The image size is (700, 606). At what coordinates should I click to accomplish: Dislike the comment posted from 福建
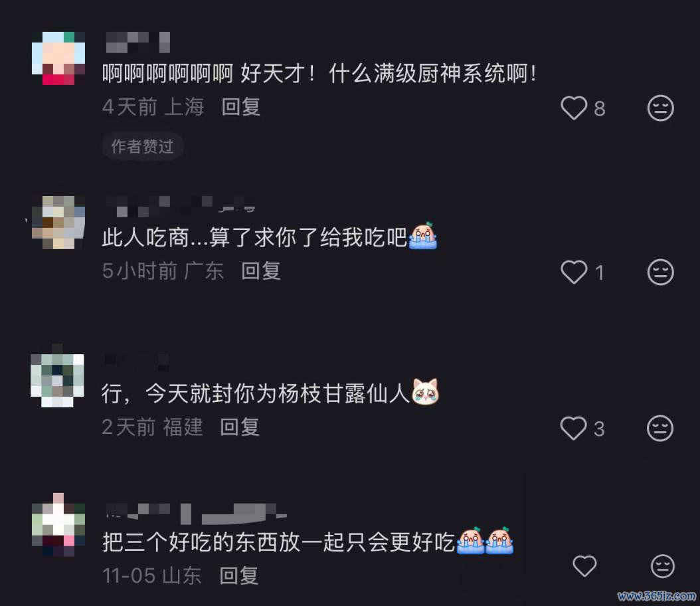660,429
